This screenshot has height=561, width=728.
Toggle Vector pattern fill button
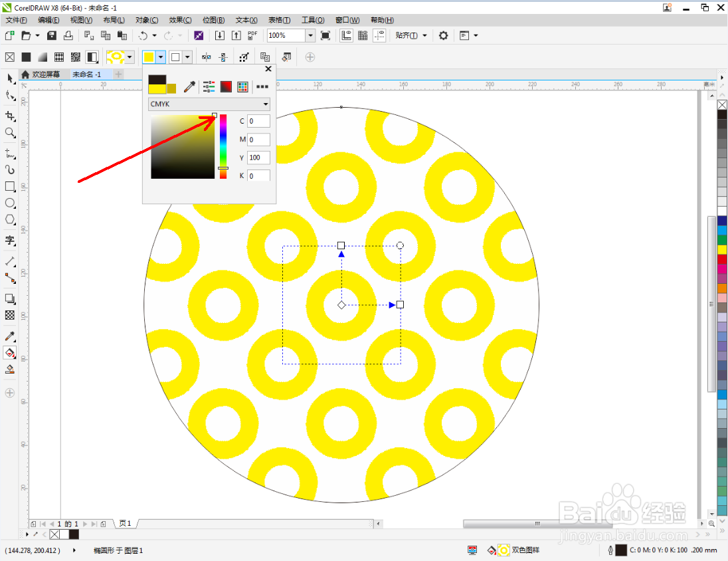[59, 57]
